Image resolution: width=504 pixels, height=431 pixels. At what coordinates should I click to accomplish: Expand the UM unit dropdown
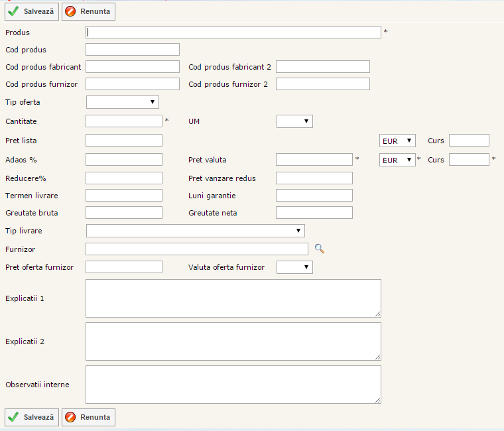294,121
